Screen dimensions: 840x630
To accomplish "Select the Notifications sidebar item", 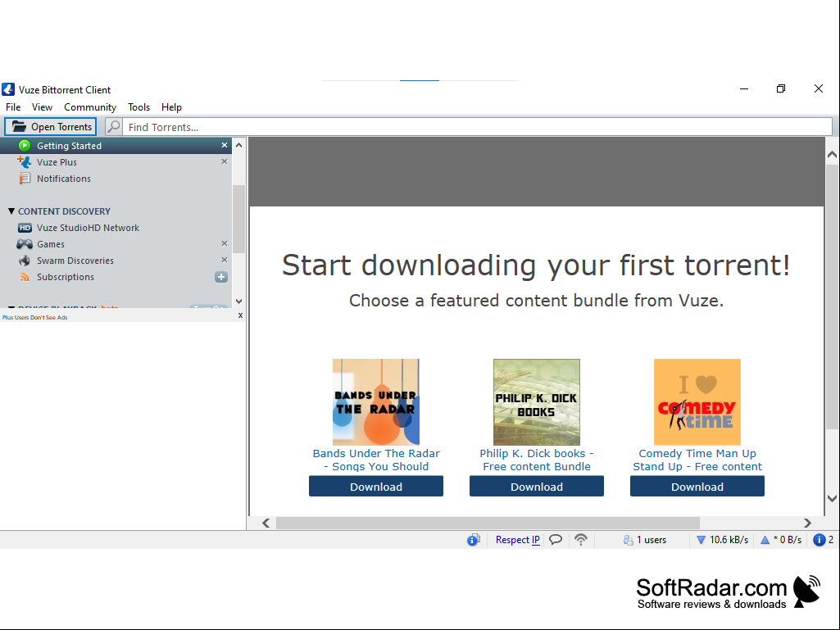I will coord(64,179).
